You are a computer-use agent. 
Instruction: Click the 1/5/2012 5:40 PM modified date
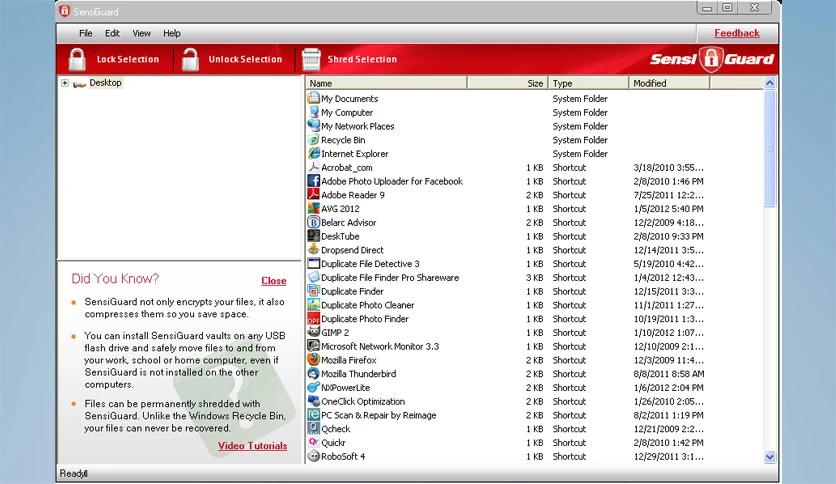click(x=669, y=208)
